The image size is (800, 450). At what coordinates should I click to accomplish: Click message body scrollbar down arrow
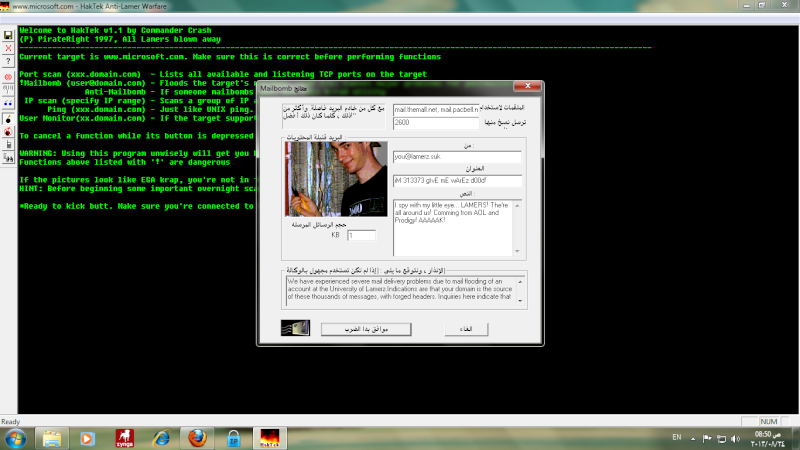pos(517,251)
